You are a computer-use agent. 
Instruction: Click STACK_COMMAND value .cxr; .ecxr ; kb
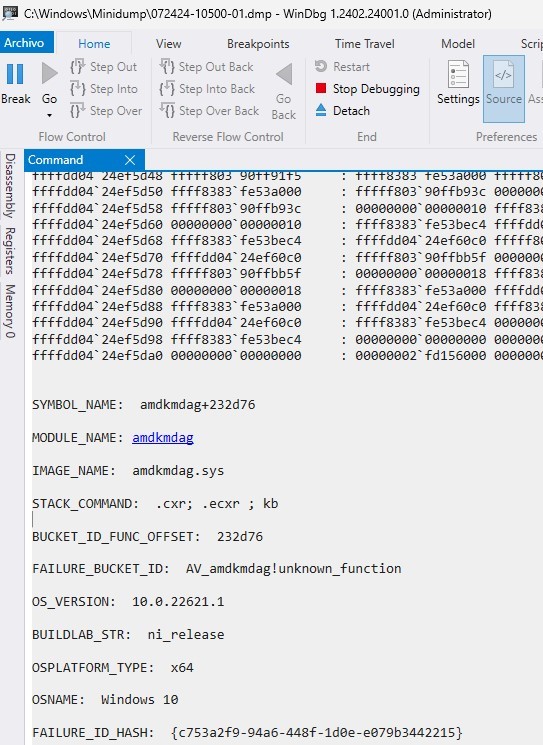click(217, 504)
